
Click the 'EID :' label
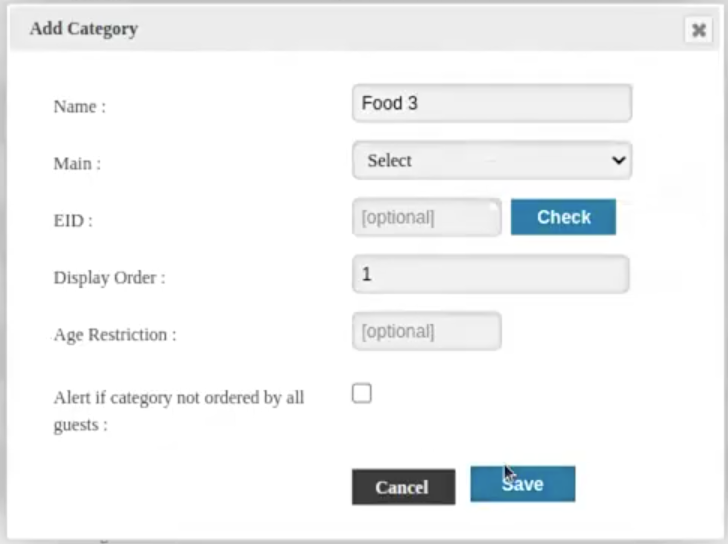[73, 220]
